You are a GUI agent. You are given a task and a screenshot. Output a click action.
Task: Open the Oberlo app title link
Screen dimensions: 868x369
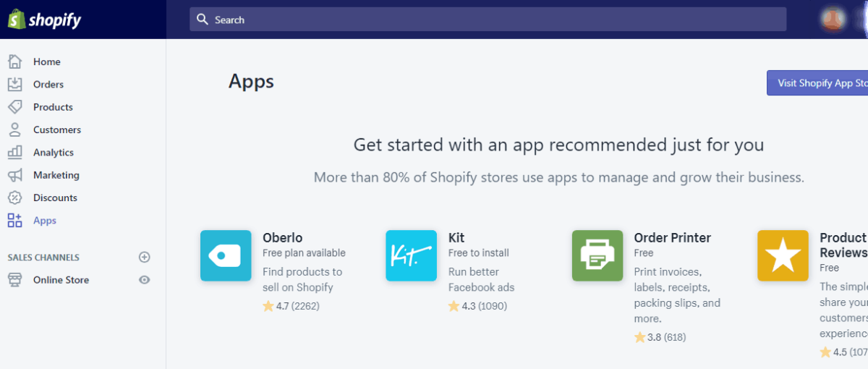coord(283,237)
